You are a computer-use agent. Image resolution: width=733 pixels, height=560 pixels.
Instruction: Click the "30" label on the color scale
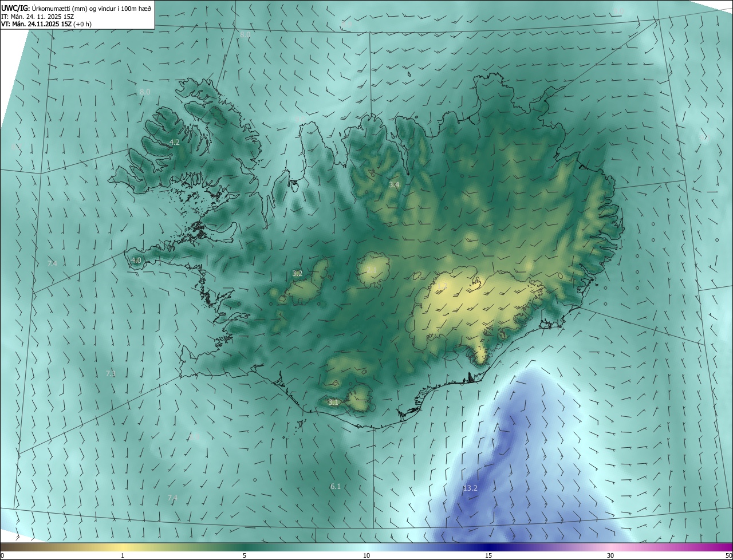click(610, 555)
